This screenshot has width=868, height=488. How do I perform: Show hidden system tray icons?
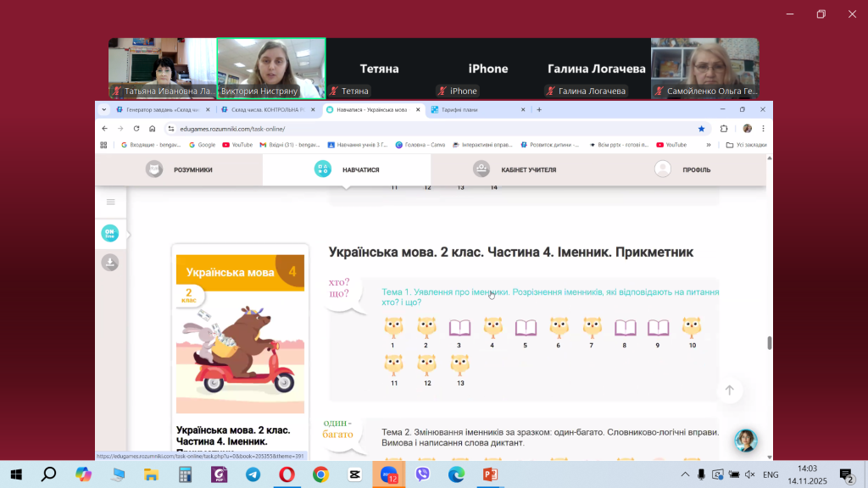coord(685,474)
